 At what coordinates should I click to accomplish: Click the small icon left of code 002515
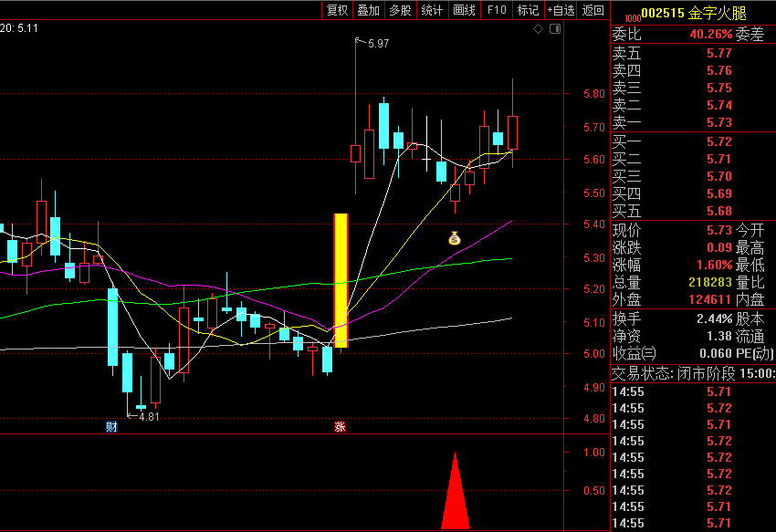click(x=633, y=18)
